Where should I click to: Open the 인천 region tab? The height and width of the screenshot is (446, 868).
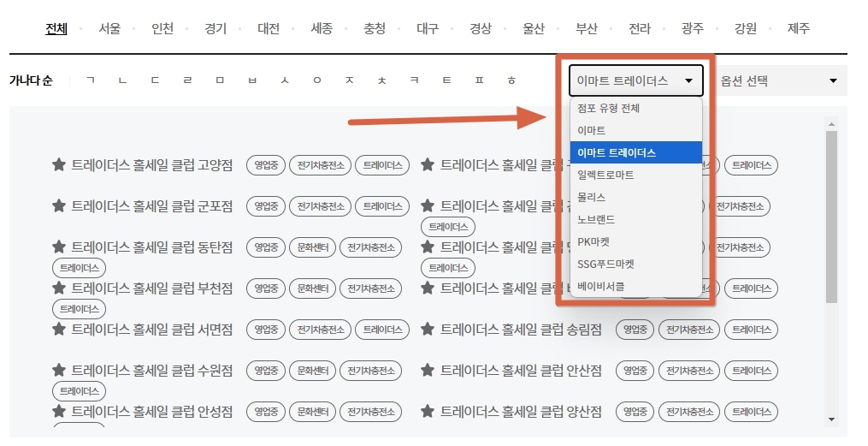tap(162, 27)
